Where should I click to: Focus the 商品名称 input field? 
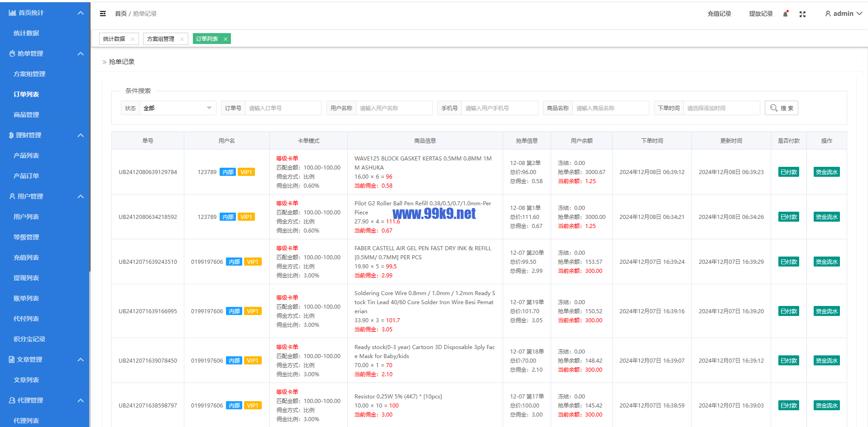coord(610,108)
